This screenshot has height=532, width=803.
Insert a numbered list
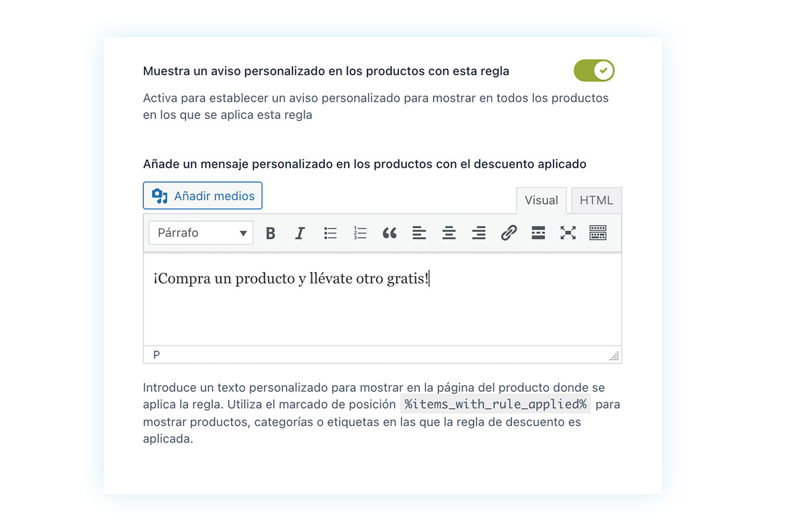click(x=359, y=233)
